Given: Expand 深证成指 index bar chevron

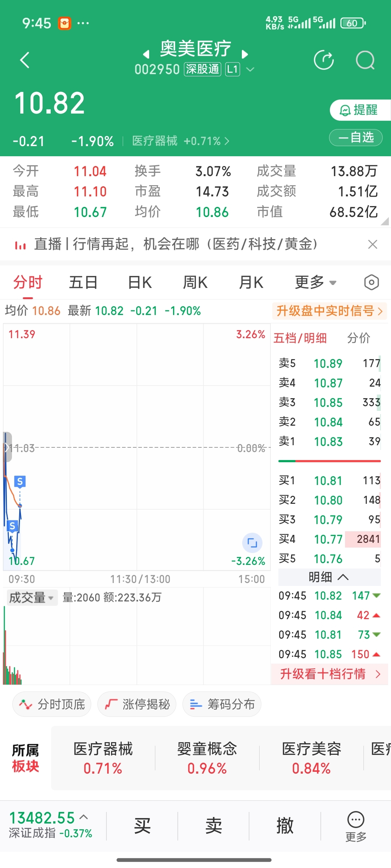Looking at the screenshot, I should [x=84, y=817].
